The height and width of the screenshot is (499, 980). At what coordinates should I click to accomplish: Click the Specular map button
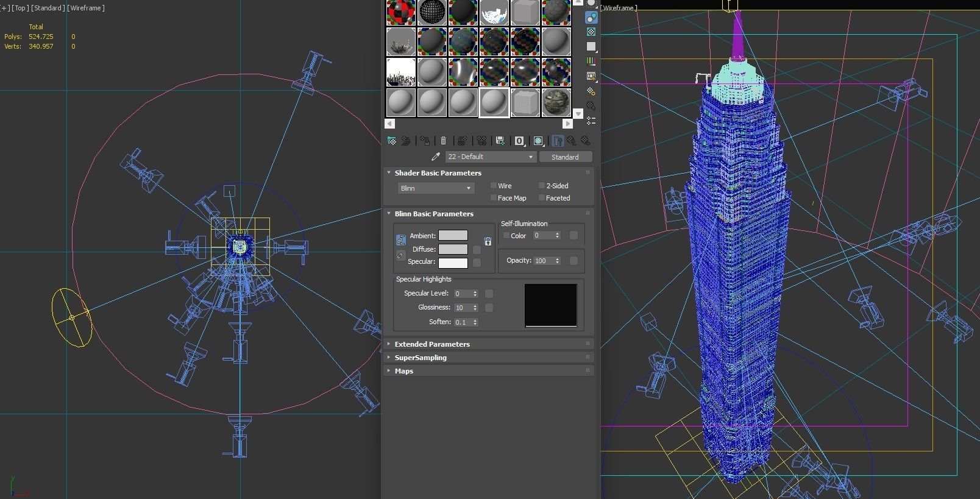click(x=477, y=263)
